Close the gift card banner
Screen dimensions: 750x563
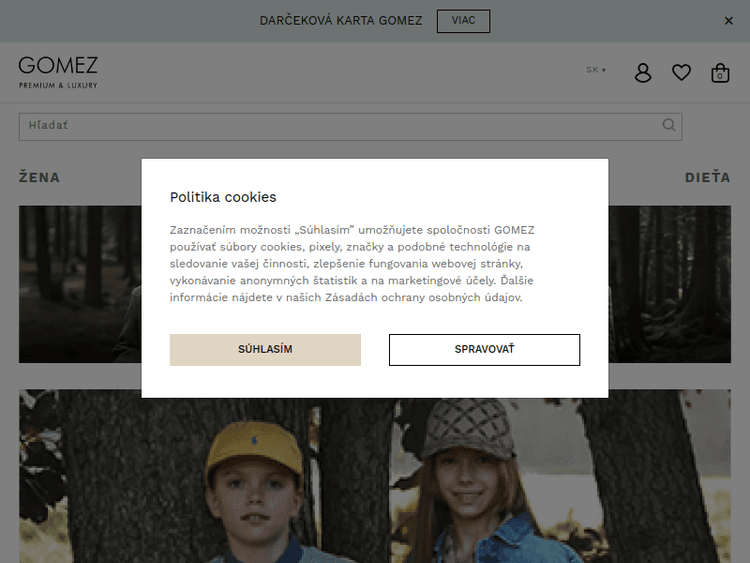tap(728, 21)
